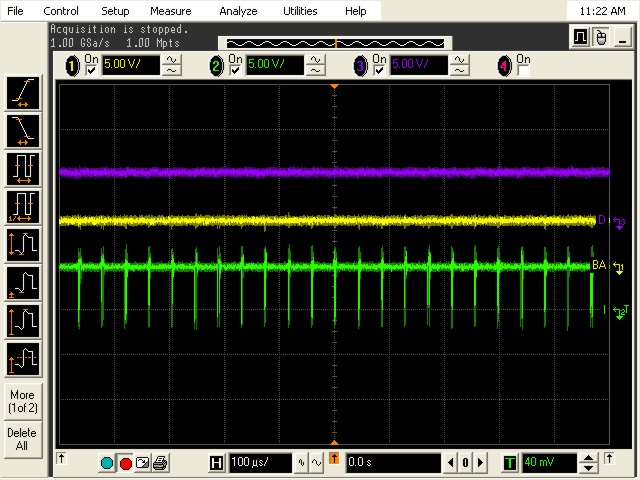
Task: Click the Delete All button
Action: tap(22, 439)
